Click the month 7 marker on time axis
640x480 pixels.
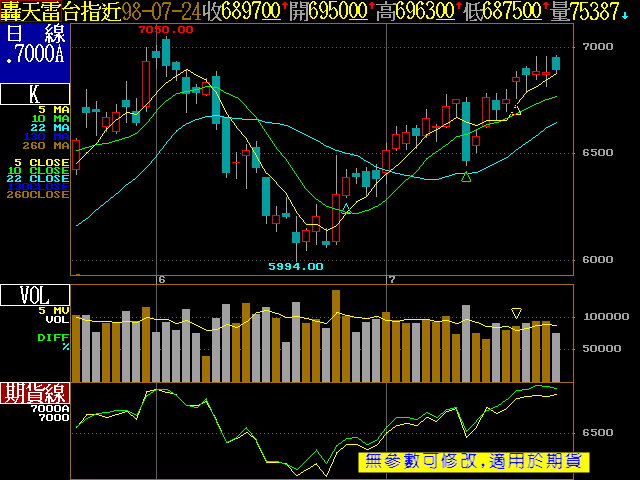point(393,280)
